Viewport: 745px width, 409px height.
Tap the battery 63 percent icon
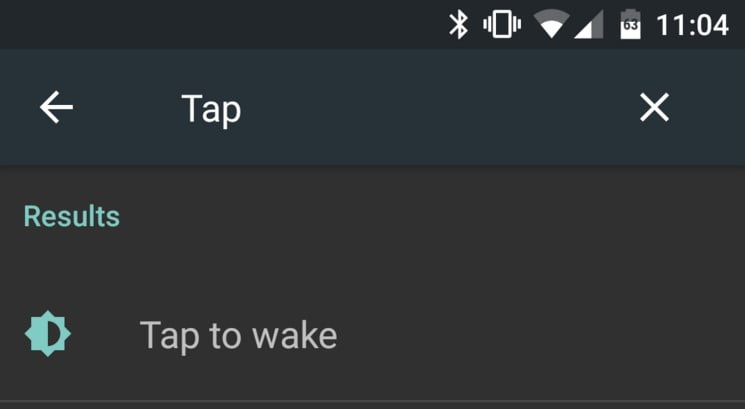pyautogui.click(x=630, y=24)
